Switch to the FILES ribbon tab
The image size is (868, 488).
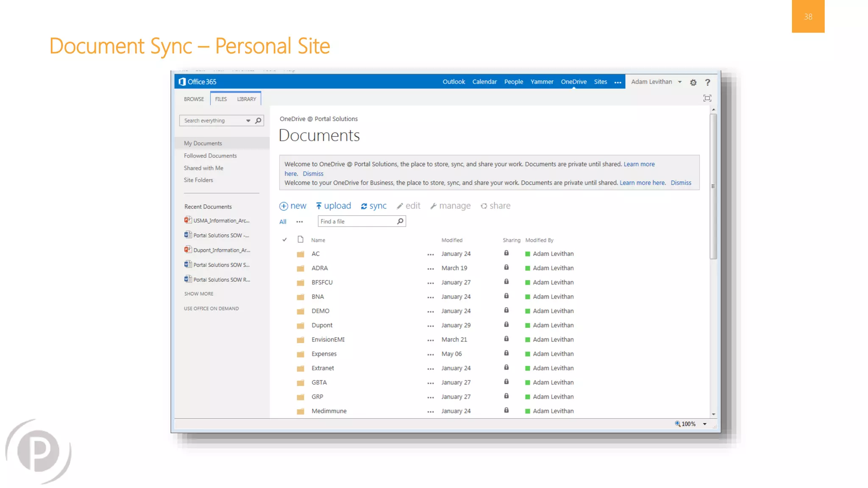(x=221, y=99)
